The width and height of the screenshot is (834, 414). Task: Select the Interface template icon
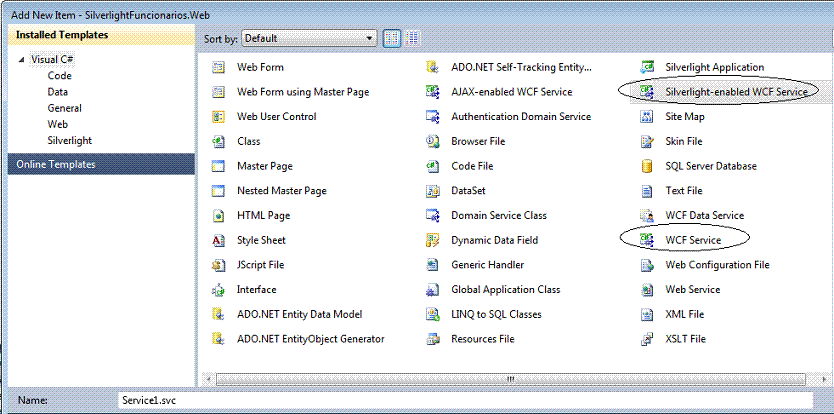[218, 290]
